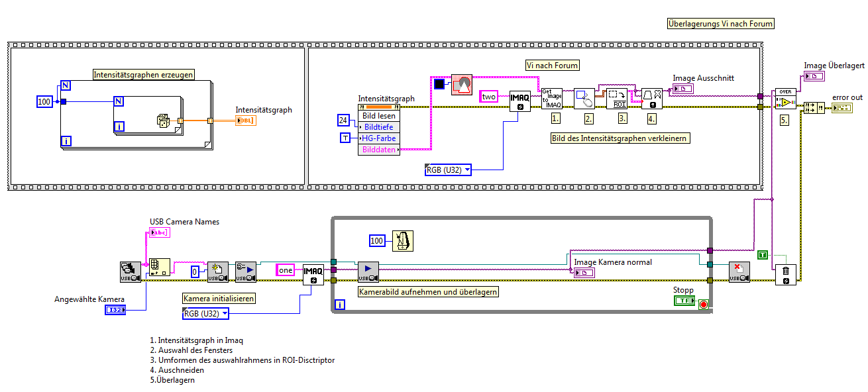Click IMAQ Create node wired to 'one'

click(x=313, y=274)
